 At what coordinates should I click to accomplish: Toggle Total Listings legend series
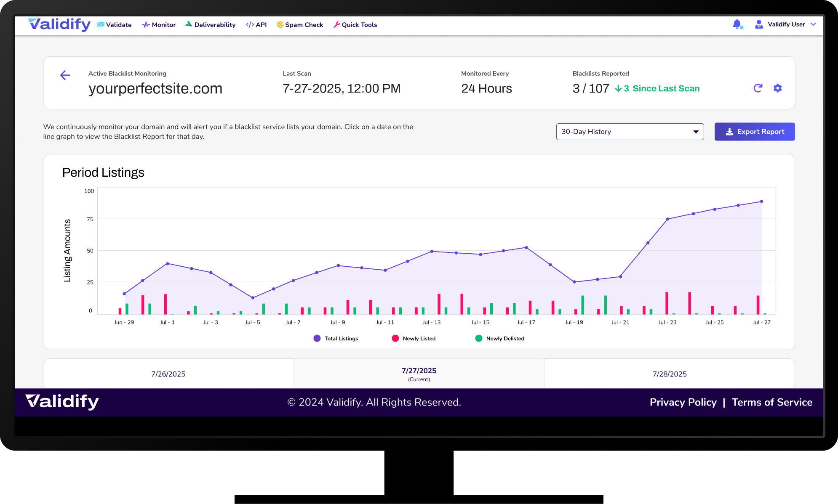pyautogui.click(x=336, y=339)
